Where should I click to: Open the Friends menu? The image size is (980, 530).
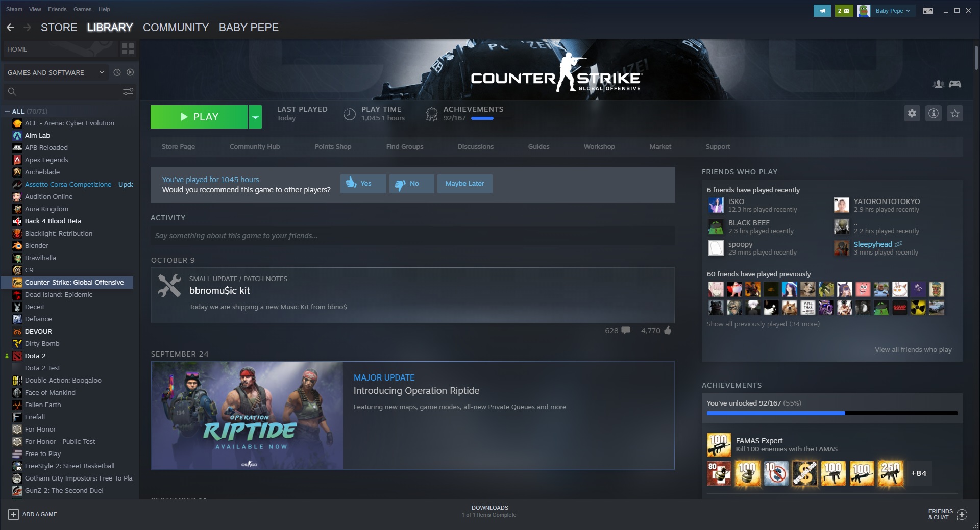click(57, 9)
